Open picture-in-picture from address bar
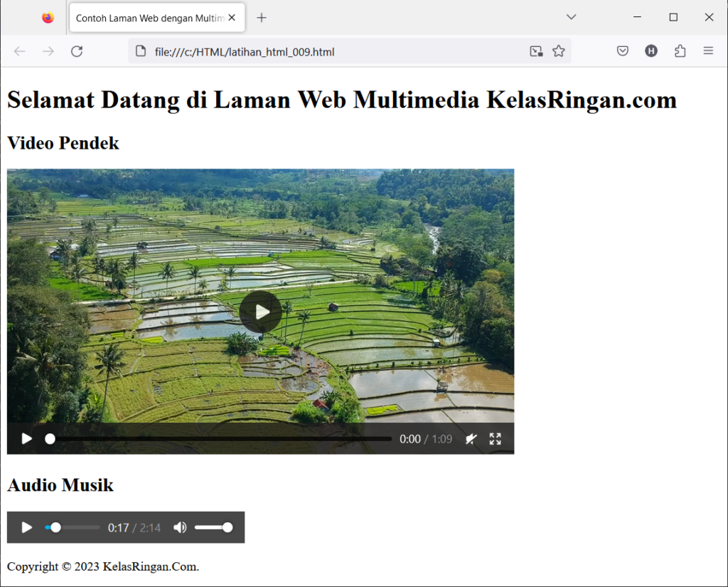The height and width of the screenshot is (587, 728). click(536, 51)
